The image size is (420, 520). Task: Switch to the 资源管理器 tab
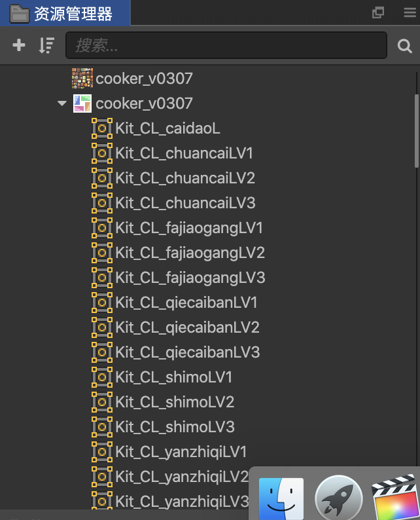click(65, 13)
